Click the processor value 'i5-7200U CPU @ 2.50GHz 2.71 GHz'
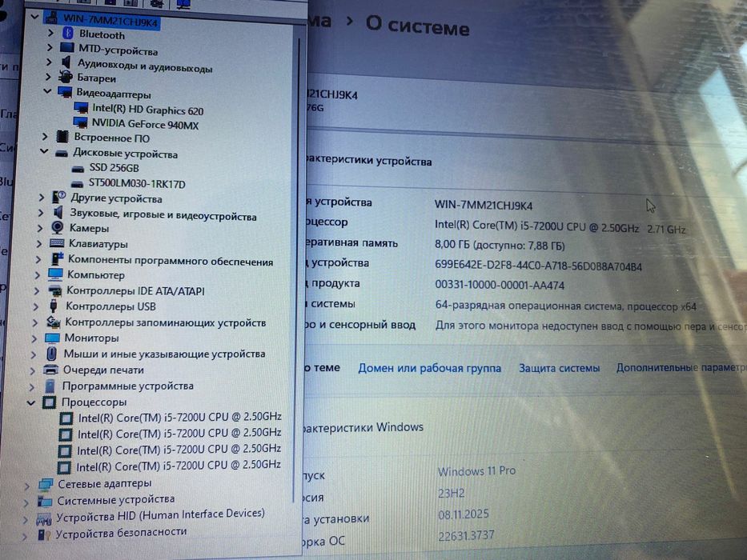747x560 pixels. 560,226
